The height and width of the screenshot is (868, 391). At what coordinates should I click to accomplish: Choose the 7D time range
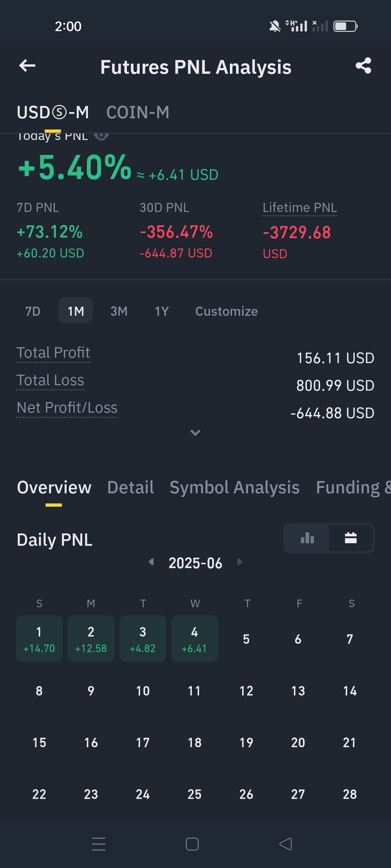pos(33,311)
